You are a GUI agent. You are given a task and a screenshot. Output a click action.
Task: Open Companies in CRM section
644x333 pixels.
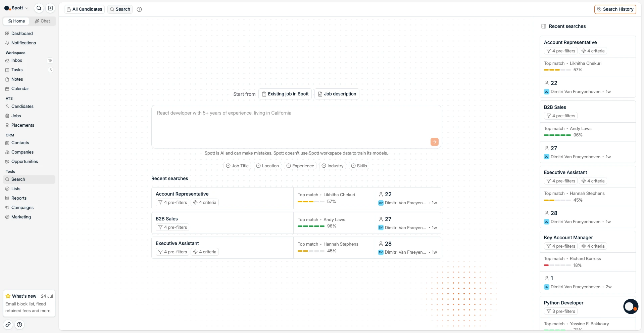click(x=29, y=152)
